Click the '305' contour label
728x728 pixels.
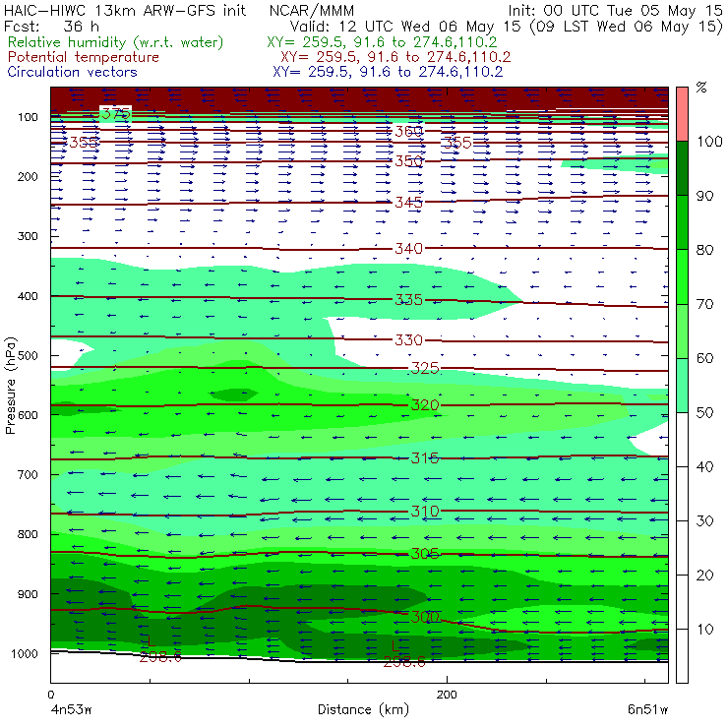[425, 554]
